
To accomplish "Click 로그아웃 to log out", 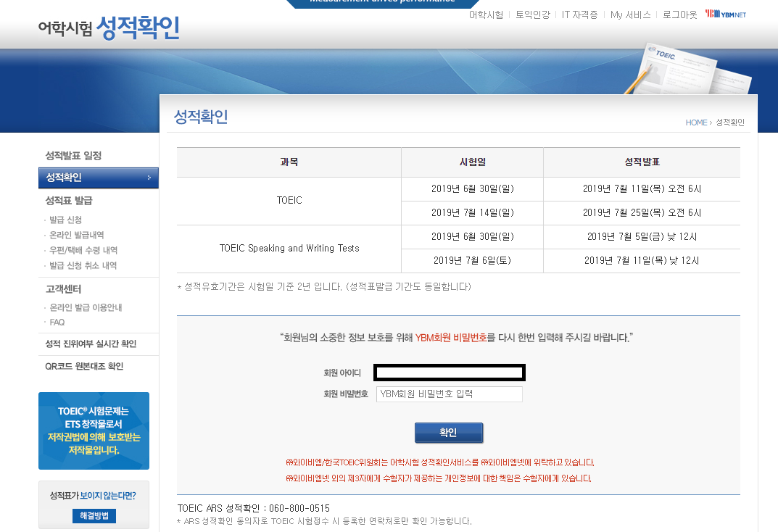I will click(x=680, y=15).
